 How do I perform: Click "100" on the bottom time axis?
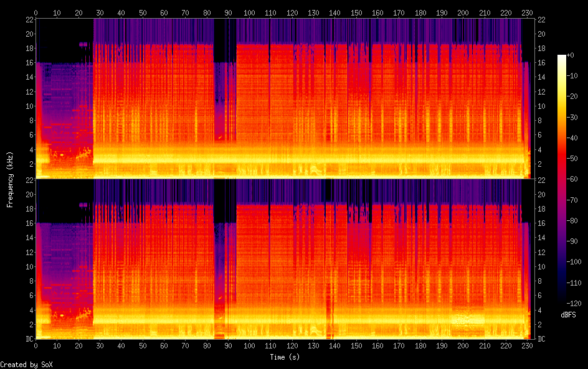(249, 346)
